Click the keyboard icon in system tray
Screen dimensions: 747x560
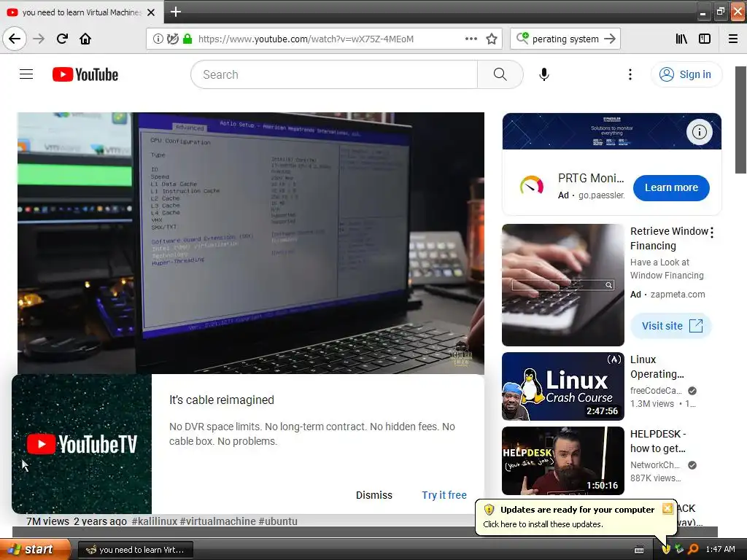[639, 550]
